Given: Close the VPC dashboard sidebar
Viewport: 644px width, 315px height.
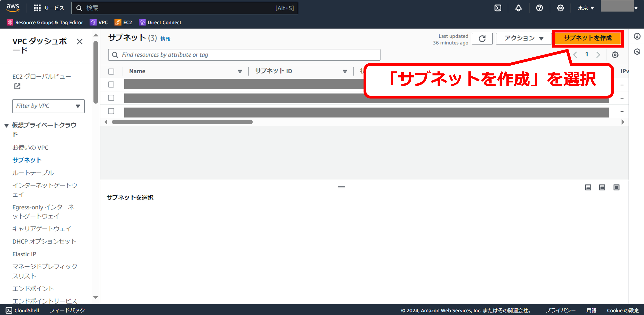Looking at the screenshot, I should 79,42.
